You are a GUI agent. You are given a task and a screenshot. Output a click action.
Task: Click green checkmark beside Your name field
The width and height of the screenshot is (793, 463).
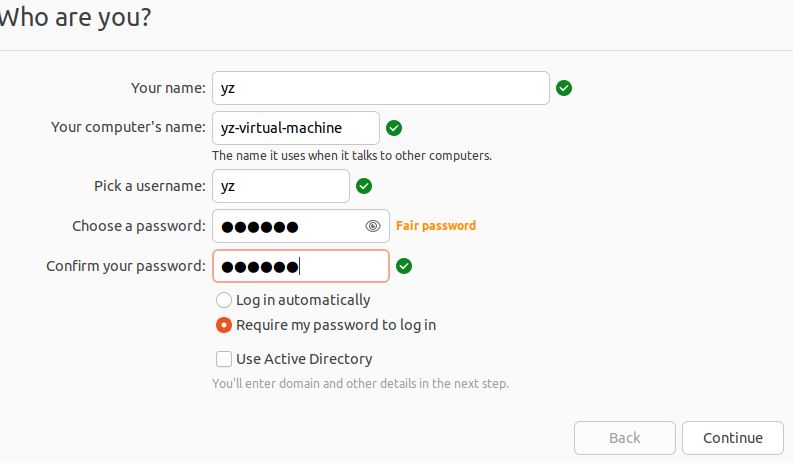(564, 88)
